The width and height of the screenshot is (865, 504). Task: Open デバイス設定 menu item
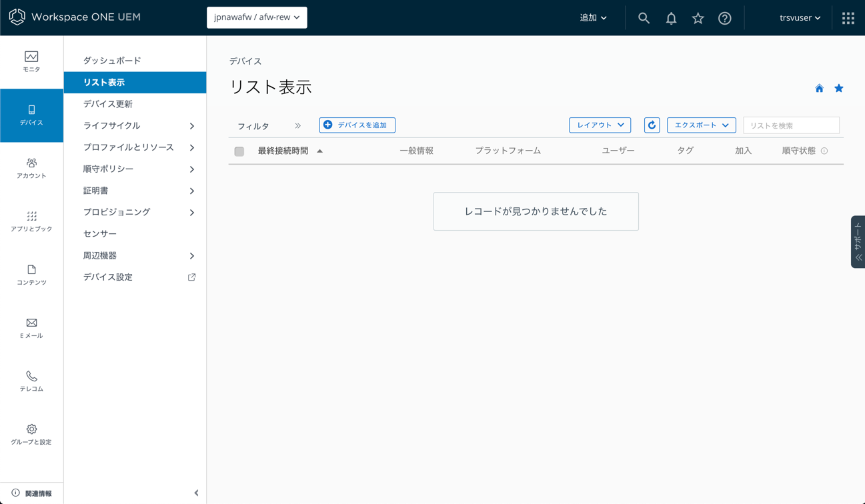[108, 277]
